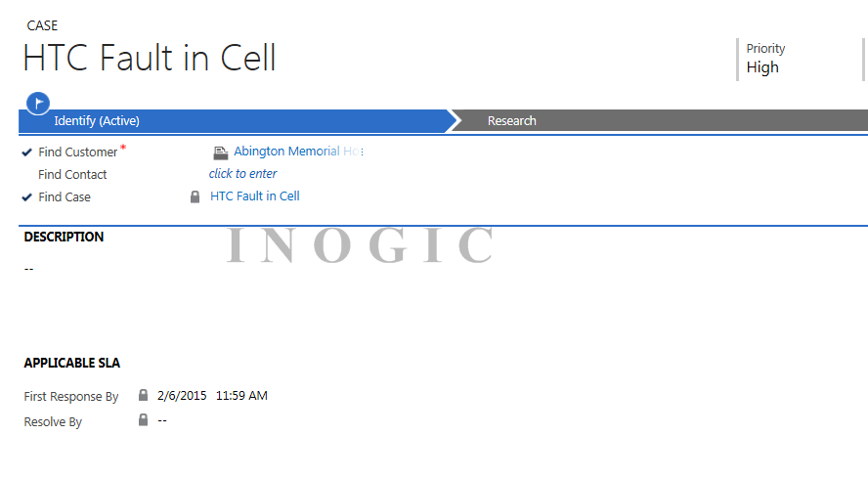
Task: Click the empty Description field value
Action: point(28,269)
